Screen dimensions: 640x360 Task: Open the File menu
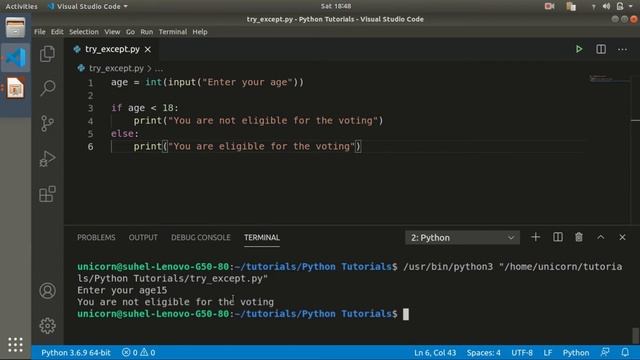pyautogui.click(x=40, y=32)
